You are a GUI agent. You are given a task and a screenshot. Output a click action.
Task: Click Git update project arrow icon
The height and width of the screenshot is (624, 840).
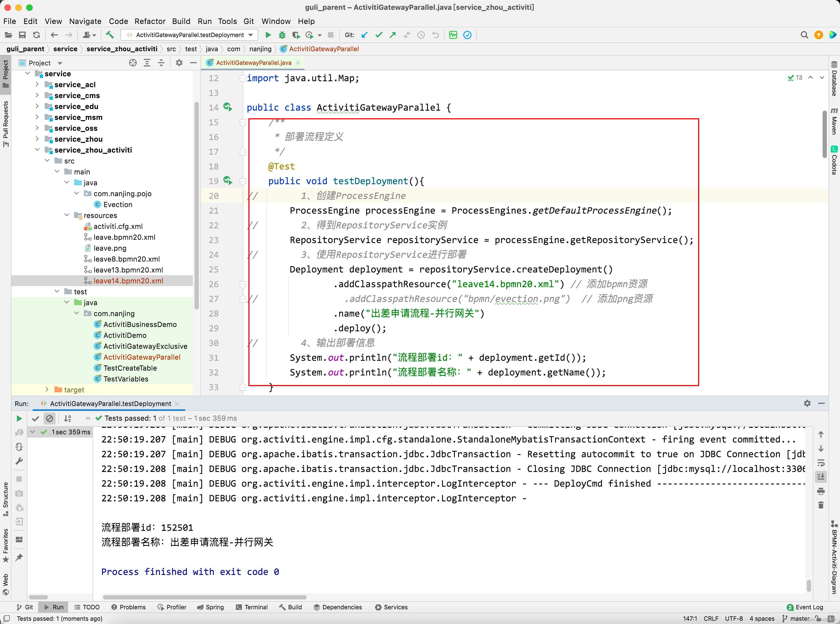pyautogui.click(x=364, y=35)
